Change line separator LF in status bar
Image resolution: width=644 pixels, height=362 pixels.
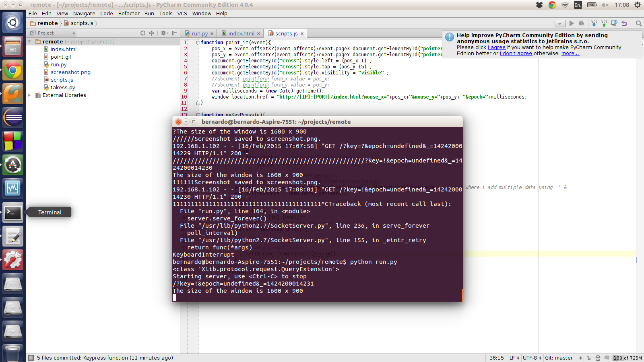pos(514,358)
